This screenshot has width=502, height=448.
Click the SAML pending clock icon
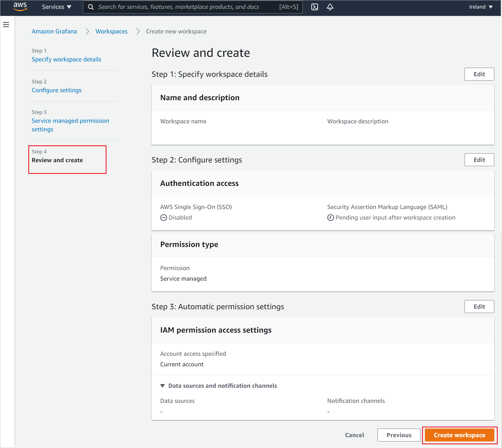330,218
